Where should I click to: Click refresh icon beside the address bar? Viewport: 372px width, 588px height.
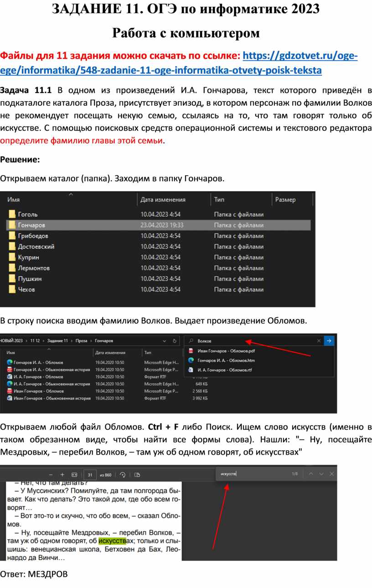(175, 341)
